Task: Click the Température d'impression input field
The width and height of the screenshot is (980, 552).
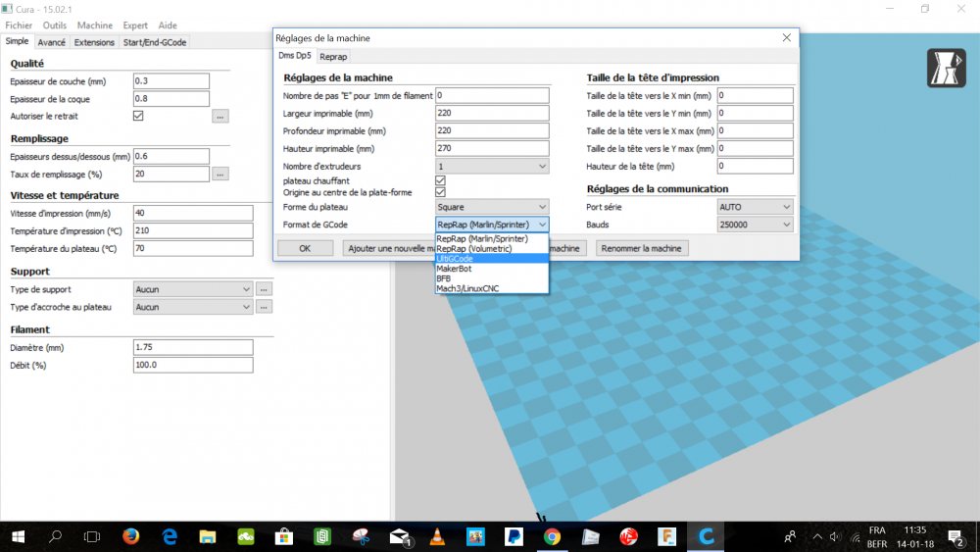Action: (x=193, y=230)
